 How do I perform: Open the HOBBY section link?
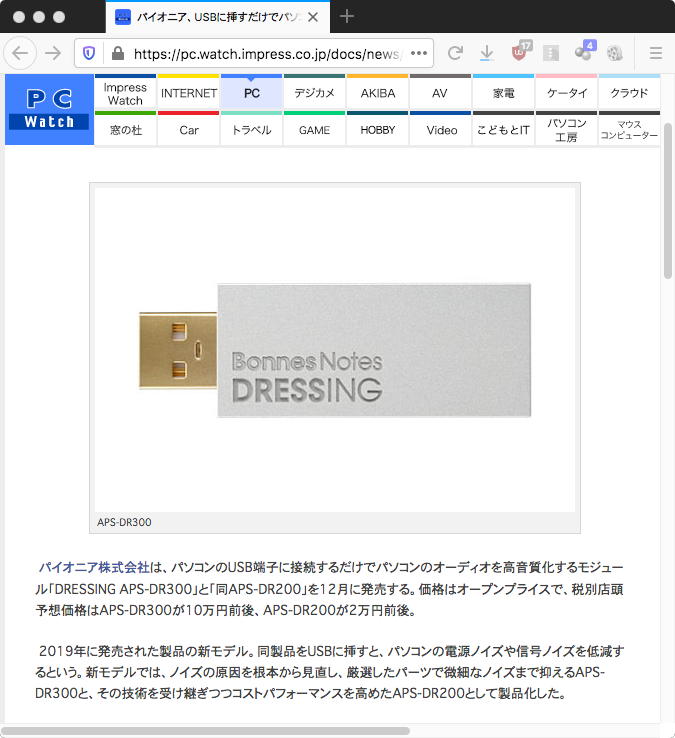click(378, 130)
